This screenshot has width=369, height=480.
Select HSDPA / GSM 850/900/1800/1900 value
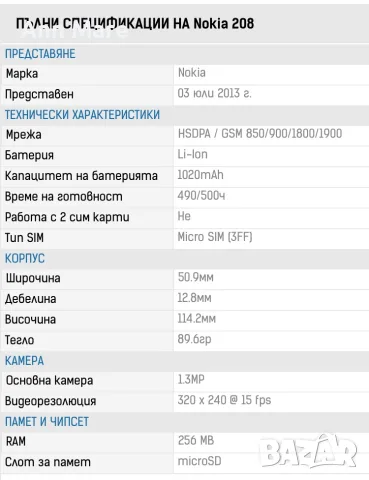pos(260,134)
